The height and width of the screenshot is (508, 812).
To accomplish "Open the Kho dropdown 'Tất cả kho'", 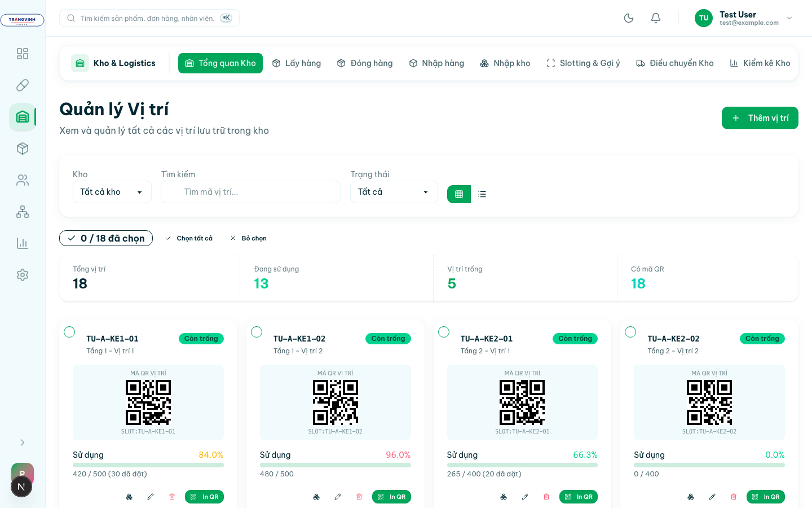I will [x=112, y=192].
